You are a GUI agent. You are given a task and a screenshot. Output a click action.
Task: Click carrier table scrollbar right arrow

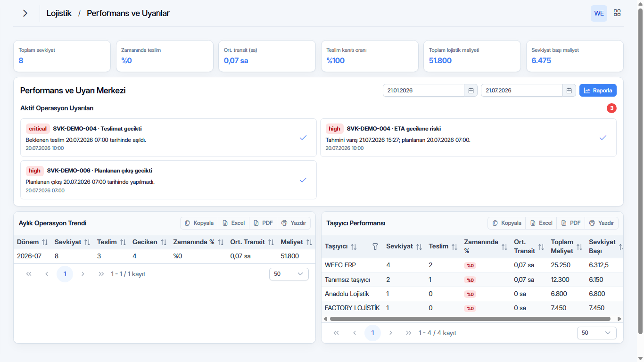(619, 319)
